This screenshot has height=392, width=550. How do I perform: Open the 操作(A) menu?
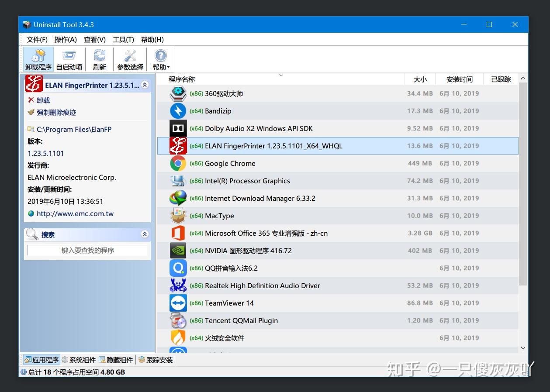coord(66,40)
